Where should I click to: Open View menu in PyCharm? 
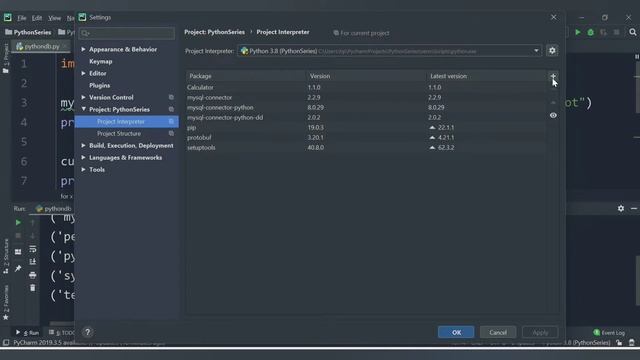[x=54, y=18]
